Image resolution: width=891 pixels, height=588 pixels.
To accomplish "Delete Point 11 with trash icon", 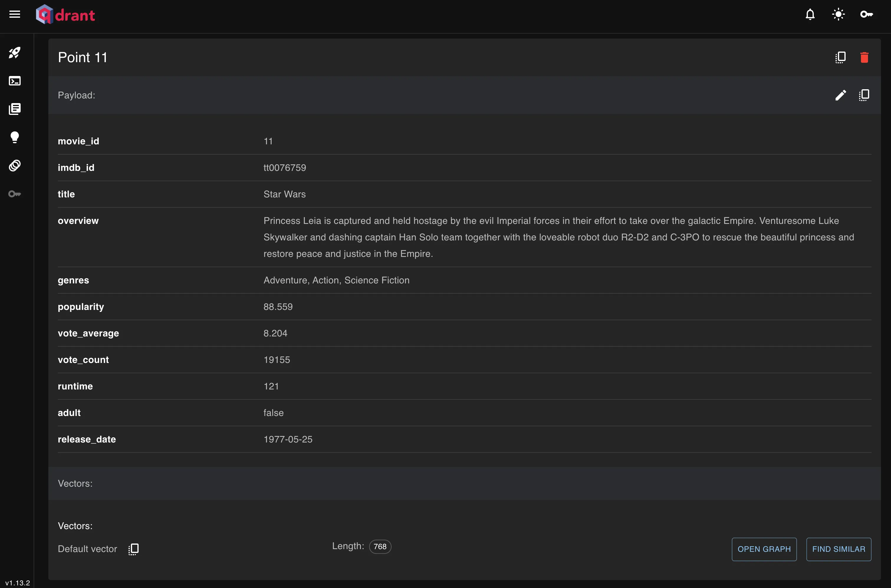I will tap(864, 57).
